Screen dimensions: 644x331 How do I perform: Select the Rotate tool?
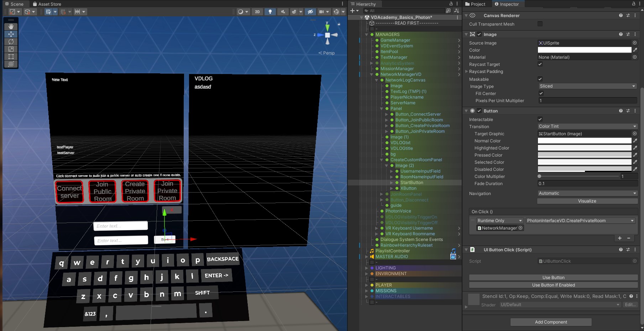point(11,42)
